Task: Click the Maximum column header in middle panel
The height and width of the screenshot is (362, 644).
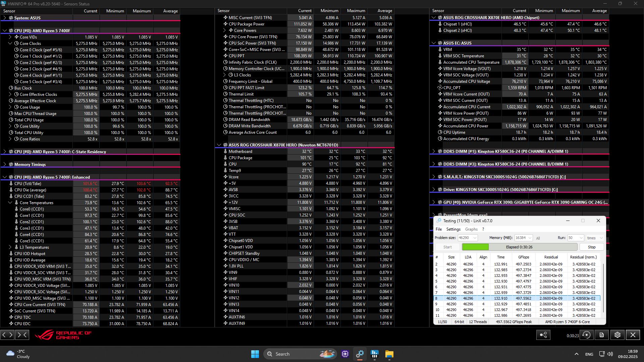Action: point(356,11)
